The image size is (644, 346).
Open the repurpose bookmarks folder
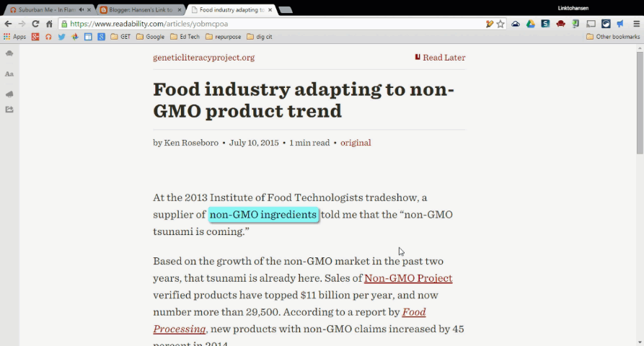(x=224, y=37)
